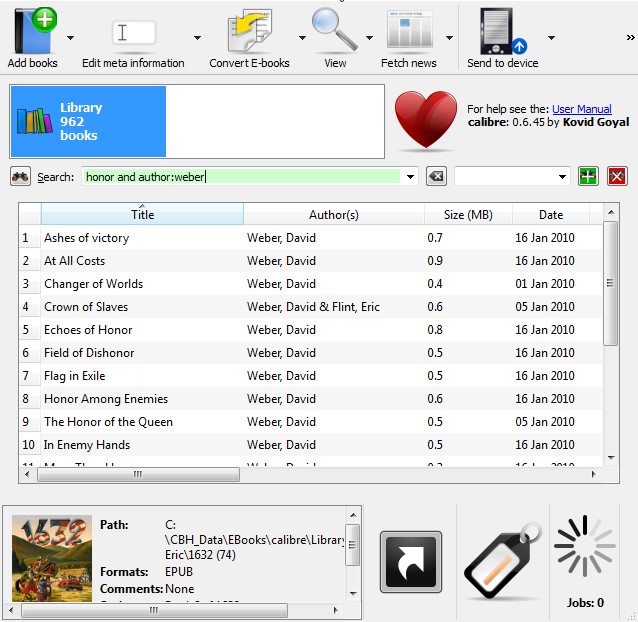
Task: Open the search history dropdown
Action: (410, 177)
